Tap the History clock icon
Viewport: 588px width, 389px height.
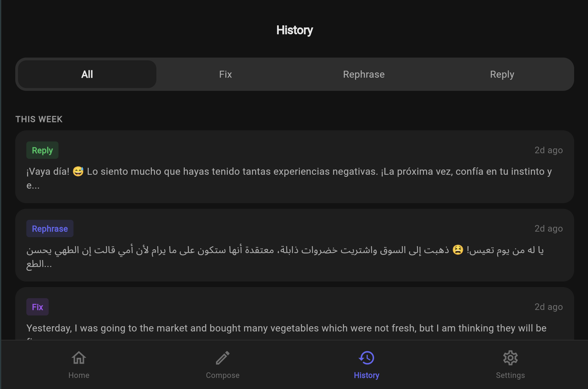coord(366,358)
